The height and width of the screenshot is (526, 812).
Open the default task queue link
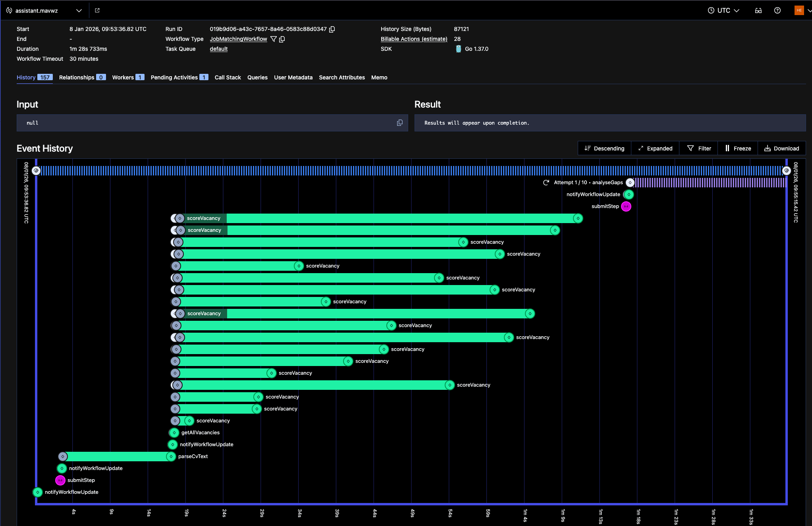point(218,49)
